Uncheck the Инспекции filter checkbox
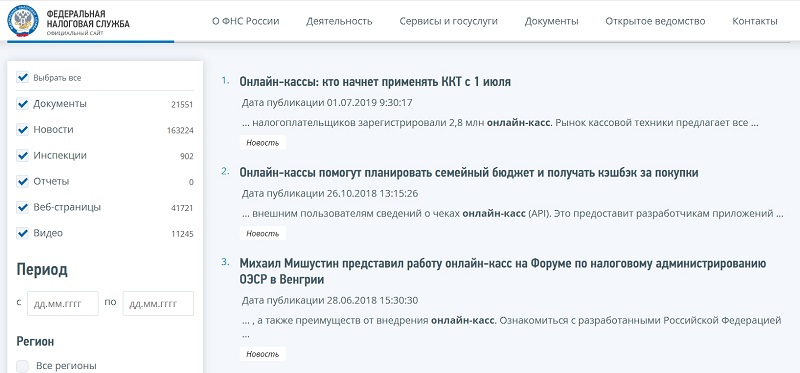Image resolution: width=800 pixels, height=373 pixels. (22, 156)
